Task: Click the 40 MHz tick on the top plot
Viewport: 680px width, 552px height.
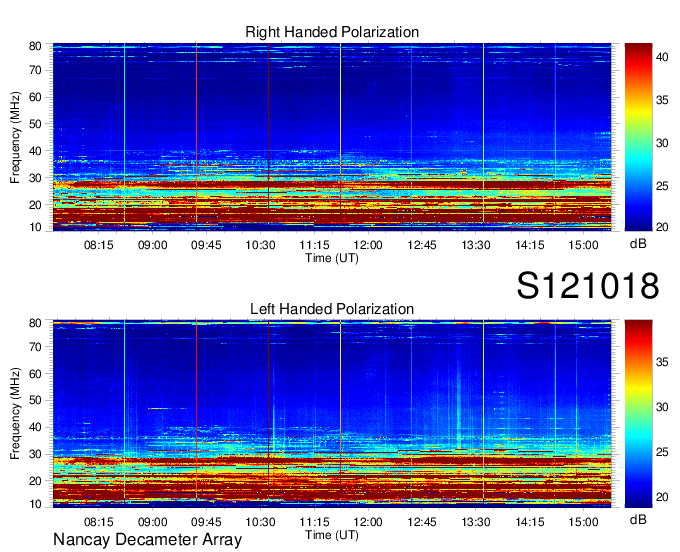Action: 35,151
